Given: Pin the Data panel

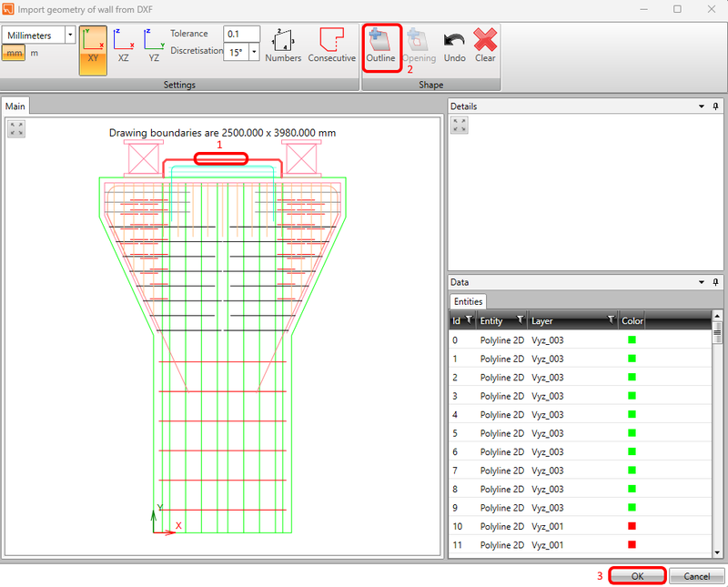Looking at the screenshot, I should pos(715,282).
